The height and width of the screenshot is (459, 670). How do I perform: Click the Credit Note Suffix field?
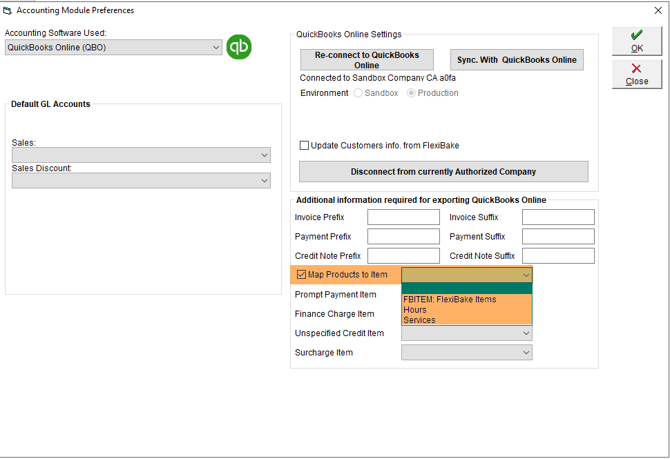[558, 256]
